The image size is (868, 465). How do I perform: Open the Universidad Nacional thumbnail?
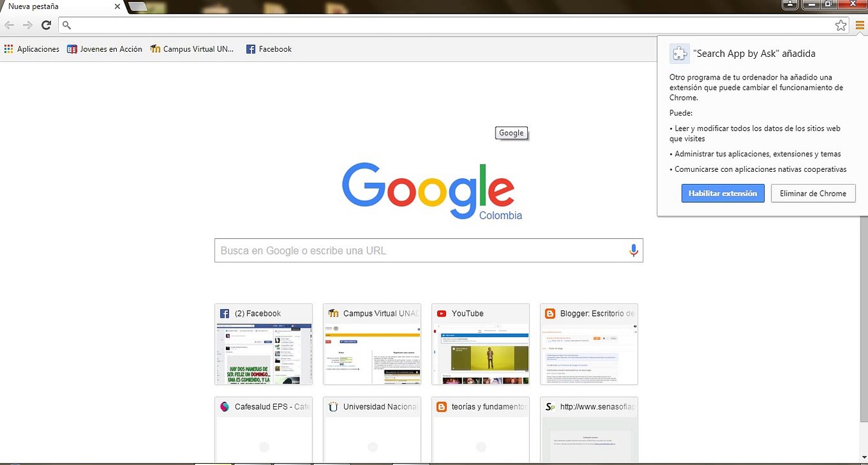pos(372,430)
